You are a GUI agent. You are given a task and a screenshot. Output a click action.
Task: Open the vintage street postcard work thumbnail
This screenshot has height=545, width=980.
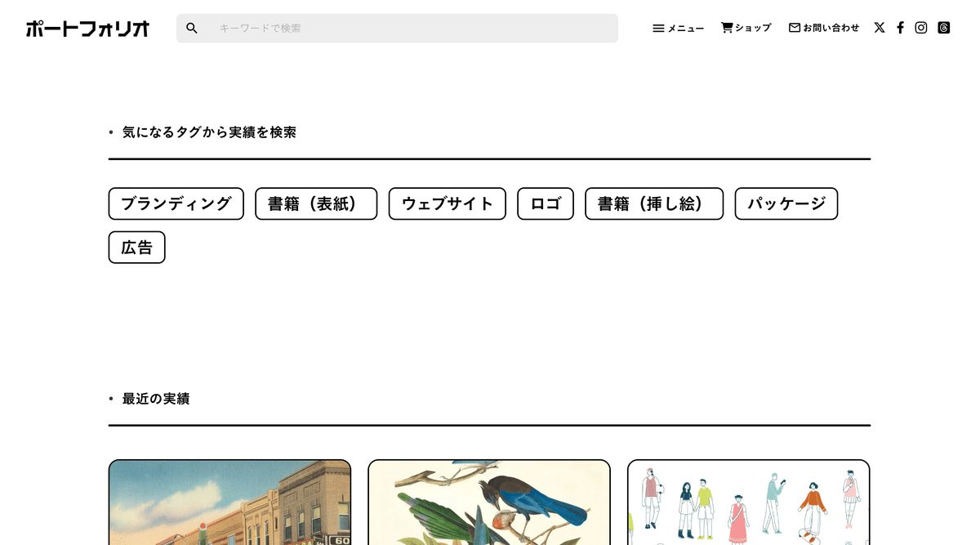coord(229,502)
